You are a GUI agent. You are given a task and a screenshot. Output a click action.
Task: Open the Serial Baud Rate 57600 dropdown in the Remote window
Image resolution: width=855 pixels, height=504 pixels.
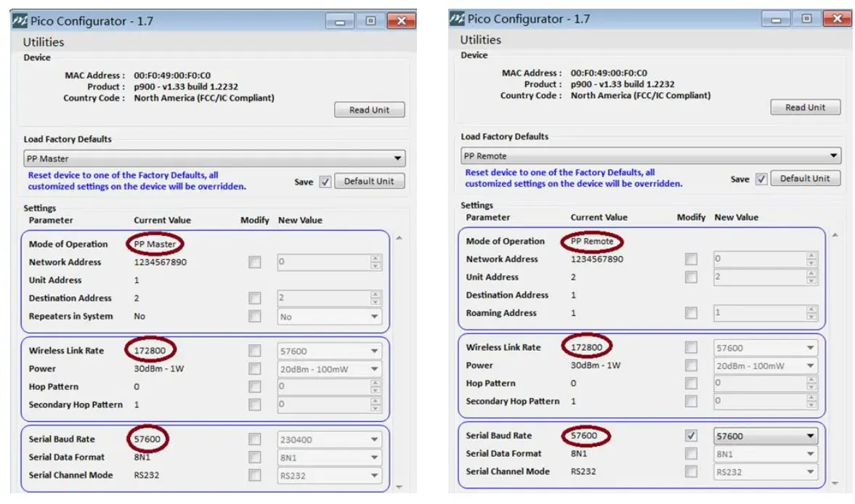(x=766, y=436)
